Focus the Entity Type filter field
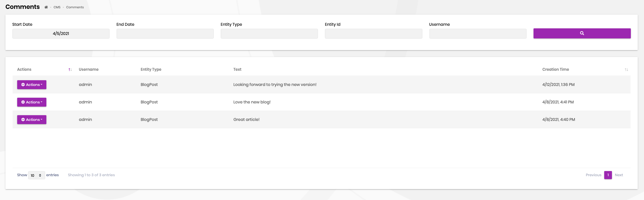Screen dimensions: 644x200 point(269,34)
